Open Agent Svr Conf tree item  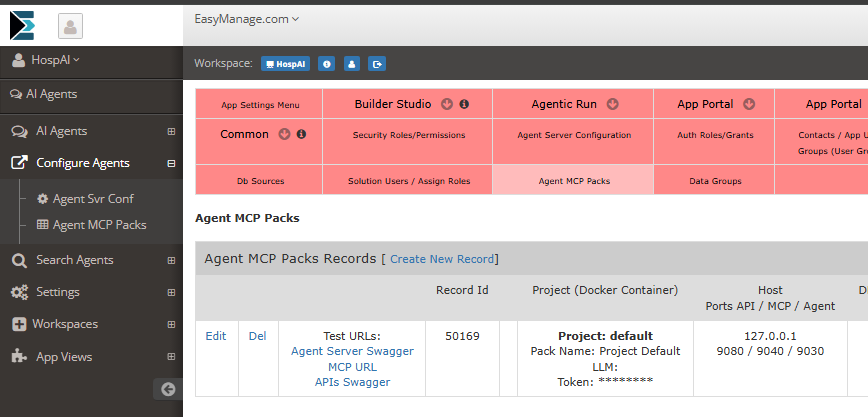[x=93, y=199]
